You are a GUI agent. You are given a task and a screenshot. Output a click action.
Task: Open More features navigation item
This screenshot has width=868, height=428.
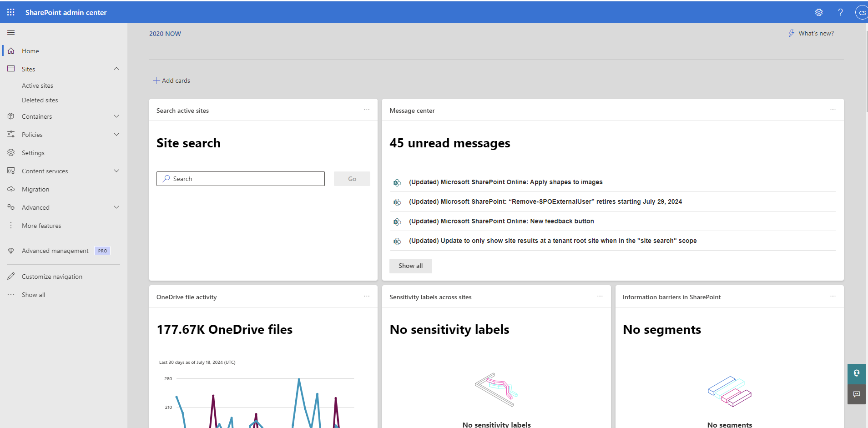(x=64, y=226)
